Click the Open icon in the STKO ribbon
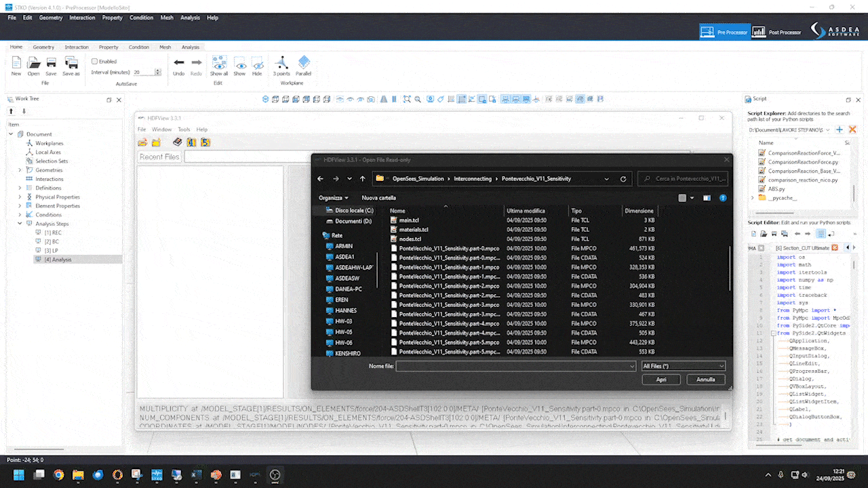Viewport: 868px width, 488px height. coord(33,63)
